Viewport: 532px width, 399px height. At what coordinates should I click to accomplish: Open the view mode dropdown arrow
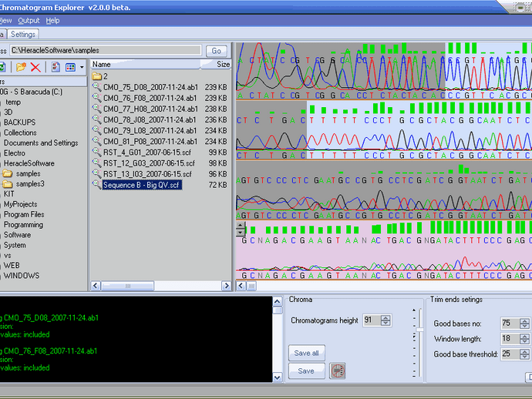(x=82, y=68)
